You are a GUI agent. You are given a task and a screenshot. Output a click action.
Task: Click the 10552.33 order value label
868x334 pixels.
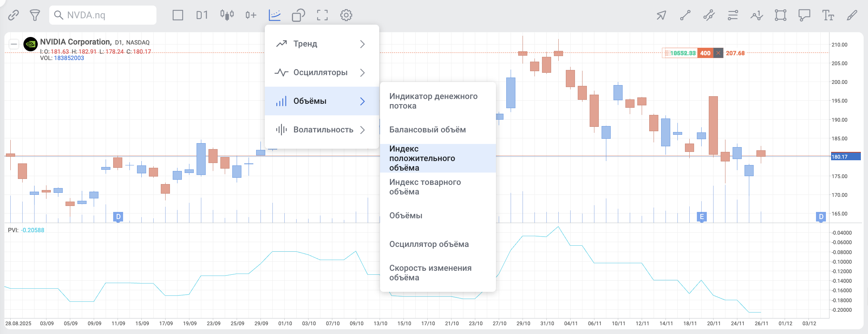pyautogui.click(x=680, y=53)
